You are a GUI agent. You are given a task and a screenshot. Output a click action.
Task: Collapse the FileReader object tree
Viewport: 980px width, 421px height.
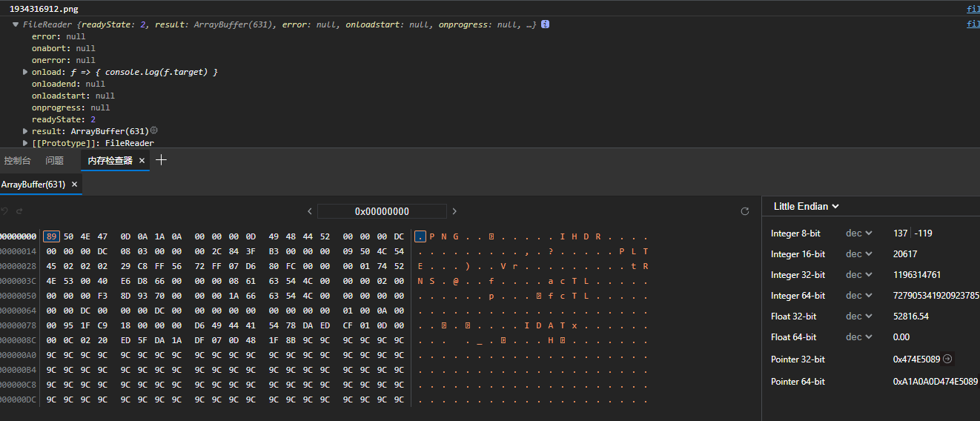tap(16, 24)
